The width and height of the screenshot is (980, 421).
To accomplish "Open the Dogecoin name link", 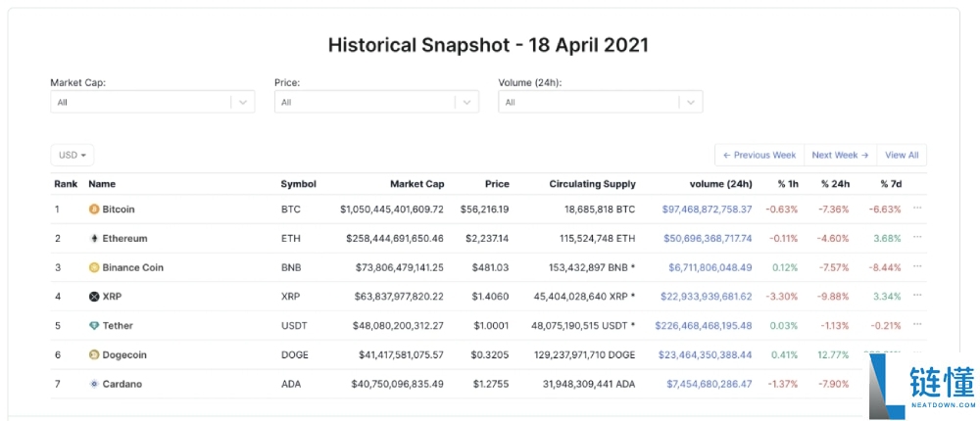I will click(x=124, y=354).
